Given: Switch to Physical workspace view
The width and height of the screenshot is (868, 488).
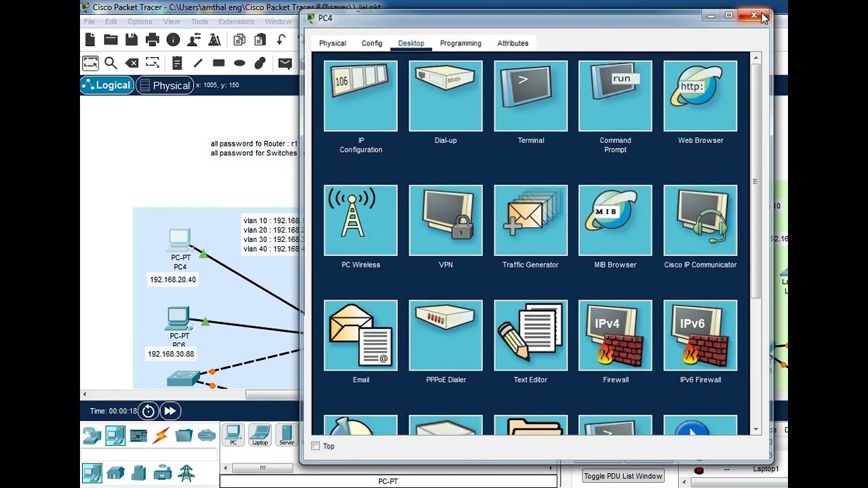Looking at the screenshot, I should click(164, 85).
